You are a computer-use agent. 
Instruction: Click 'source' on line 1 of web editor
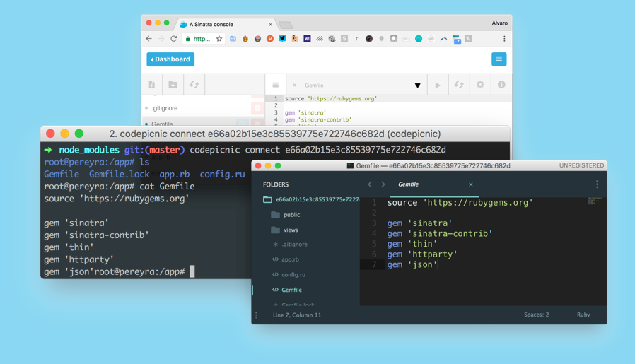click(x=294, y=98)
